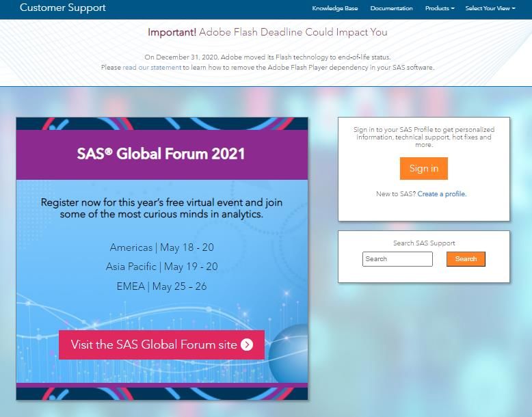Click the 'EMEA | May 25 – 26' text
532x417 pixels.
click(161, 286)
